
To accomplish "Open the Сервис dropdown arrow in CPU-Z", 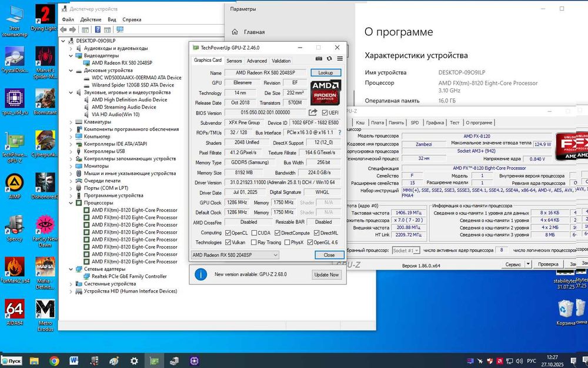I will (x=528, y=264).
